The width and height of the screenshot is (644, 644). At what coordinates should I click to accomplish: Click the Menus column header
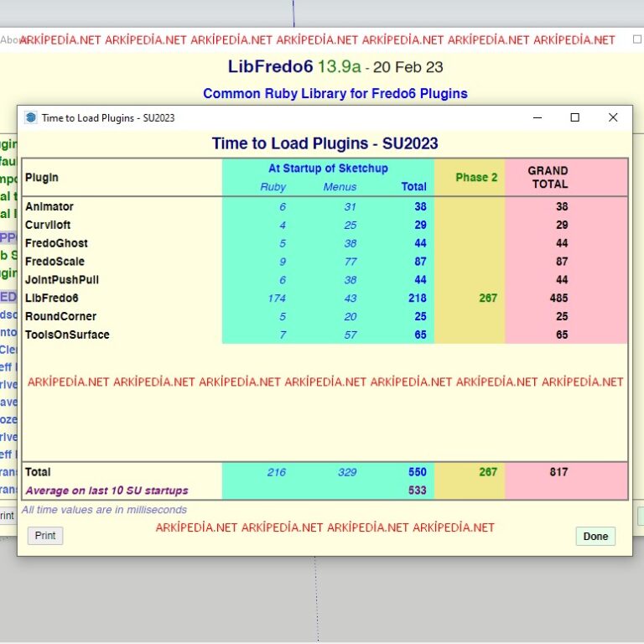[340, 187]
